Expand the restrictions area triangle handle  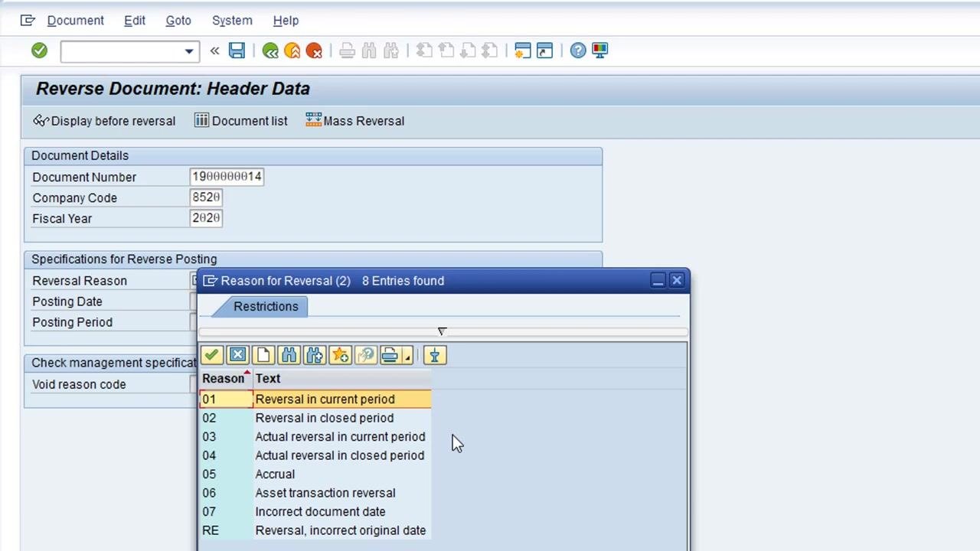click(x=442, y=331)
